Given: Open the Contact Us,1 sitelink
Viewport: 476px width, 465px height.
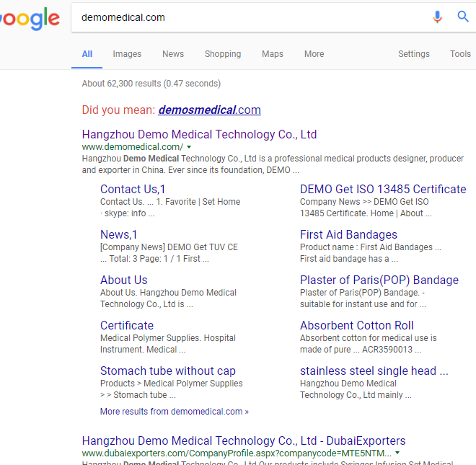Looking at the screenshot, I should pos(133,189).
